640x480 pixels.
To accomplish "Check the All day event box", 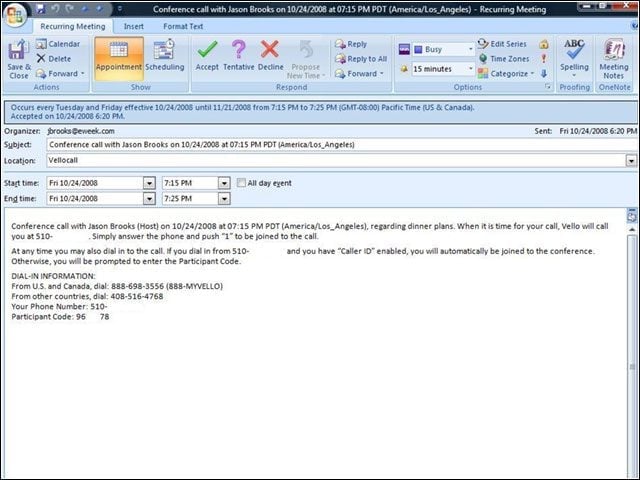I will click(241, 183).
